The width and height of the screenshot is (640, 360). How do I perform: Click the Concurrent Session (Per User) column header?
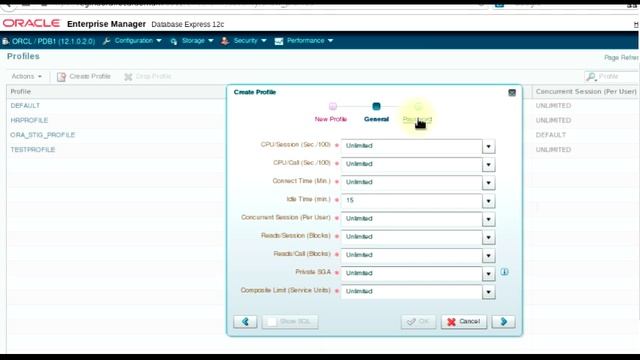[586, 91]
